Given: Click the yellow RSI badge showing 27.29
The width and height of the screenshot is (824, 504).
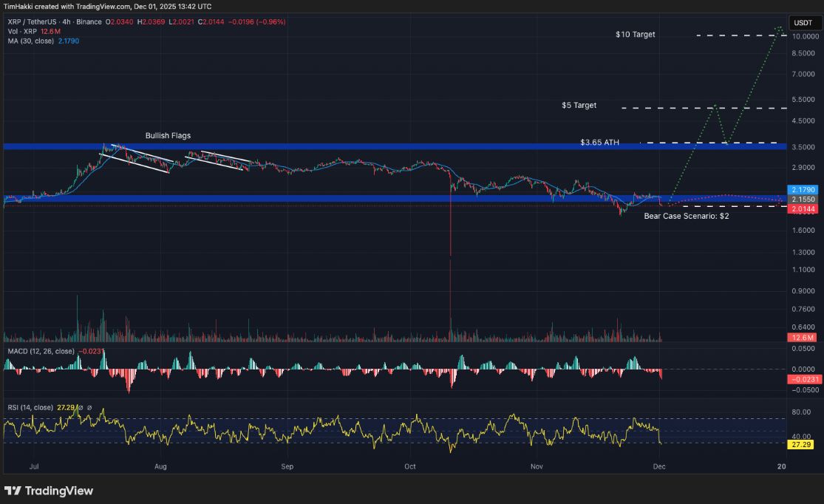Looking at the screenshot, I should pyautogui.click(x=802, y=444).
